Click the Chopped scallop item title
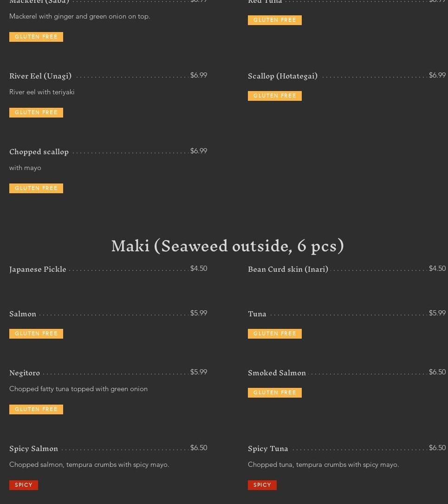Image resolution: width=448 pixels, height=504 pixels. [39, 151]
